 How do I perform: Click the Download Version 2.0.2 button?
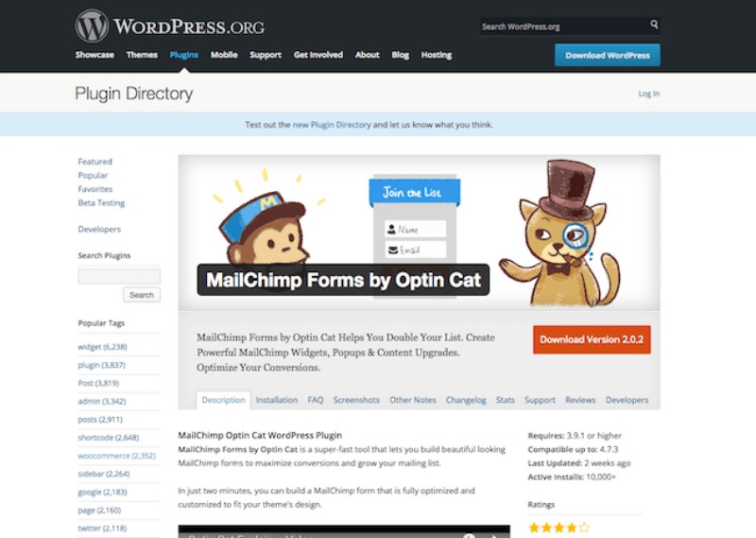[592, 339]
